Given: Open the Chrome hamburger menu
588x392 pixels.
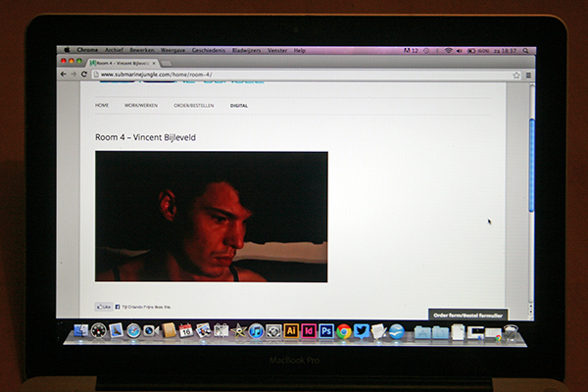Looking at the screenshot, I should (528, 74).
